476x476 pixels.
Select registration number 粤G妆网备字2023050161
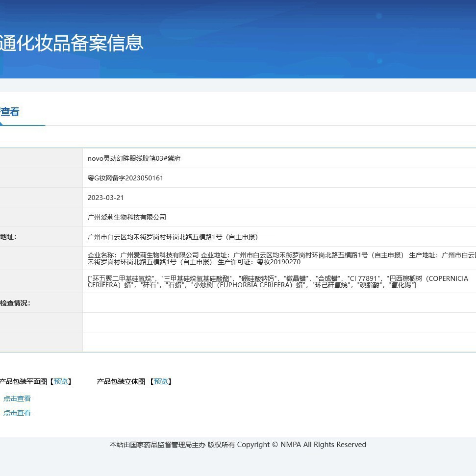(x=125, y=178)
